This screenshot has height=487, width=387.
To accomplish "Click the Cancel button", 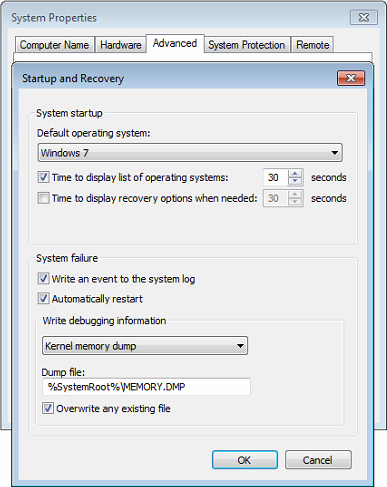I will [x=318, y=460].
